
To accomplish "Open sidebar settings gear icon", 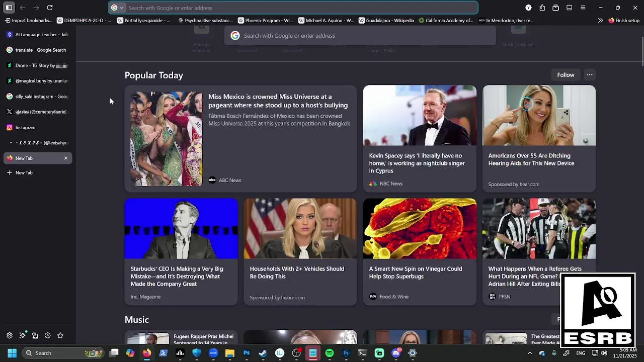I will tap(10, 335).
